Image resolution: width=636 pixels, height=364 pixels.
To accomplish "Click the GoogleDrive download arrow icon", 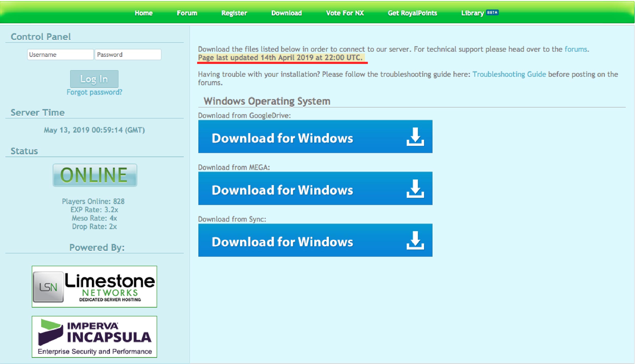I will tap(415, 137).
